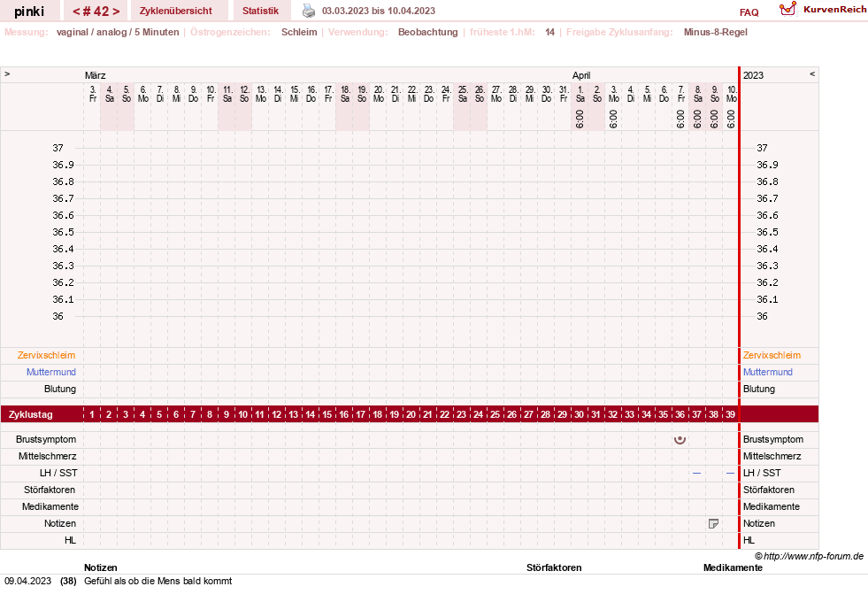
Task: Select cycle day 20 in Zyklustag row
Action: click(411, 414)
